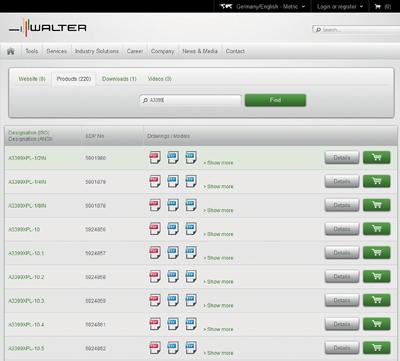Open red PDF drawing for A3399XPL-10.4
400x361 pixels.
click(155, 324)
